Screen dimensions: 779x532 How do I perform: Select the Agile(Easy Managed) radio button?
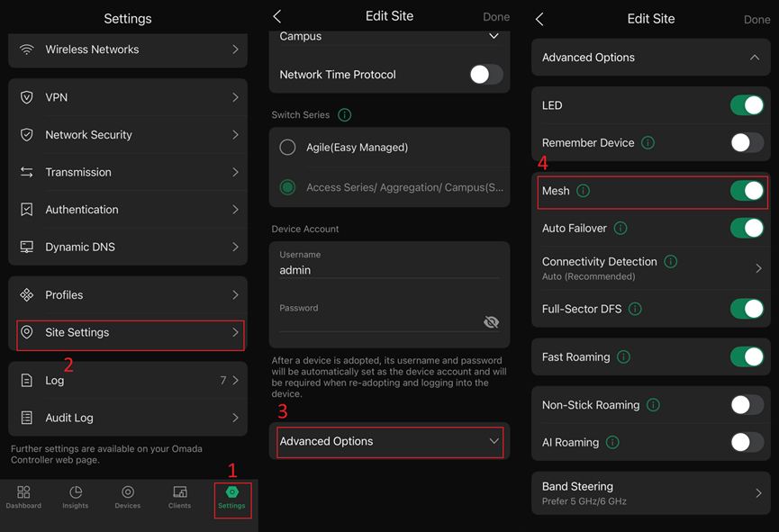point(287,147)
